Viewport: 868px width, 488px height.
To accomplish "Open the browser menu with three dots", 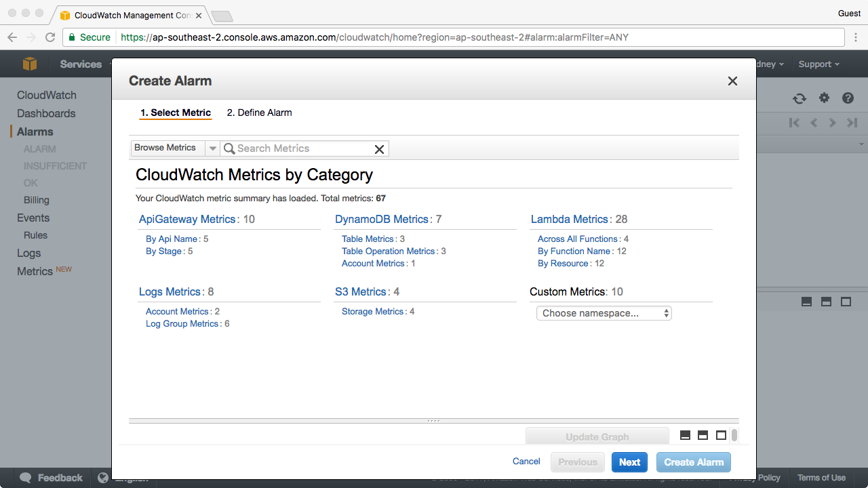I will (x=856, y=37).
